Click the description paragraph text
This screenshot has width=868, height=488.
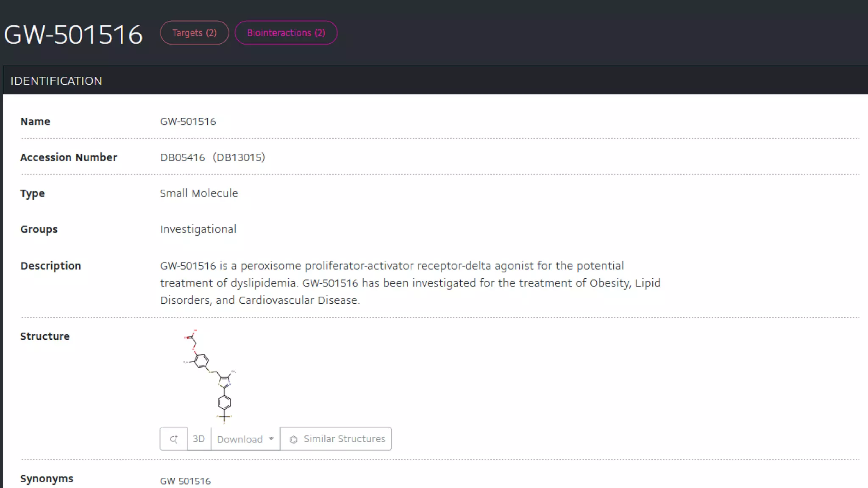click(x=410, y=283)
